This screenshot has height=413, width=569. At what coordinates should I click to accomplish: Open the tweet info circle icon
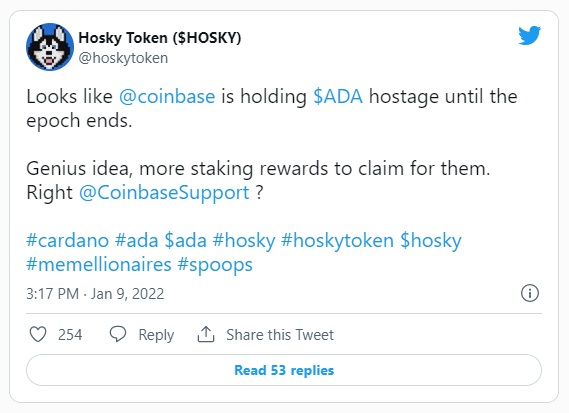coord(530,293)
